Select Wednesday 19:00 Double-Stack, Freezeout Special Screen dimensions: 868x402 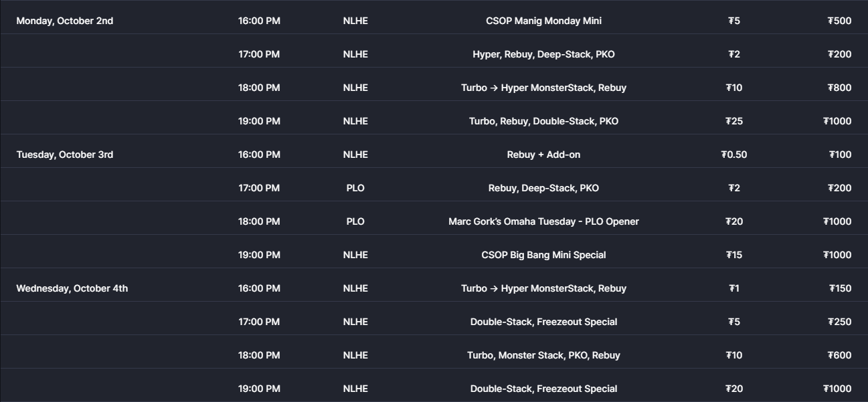[x=543, y=389]
